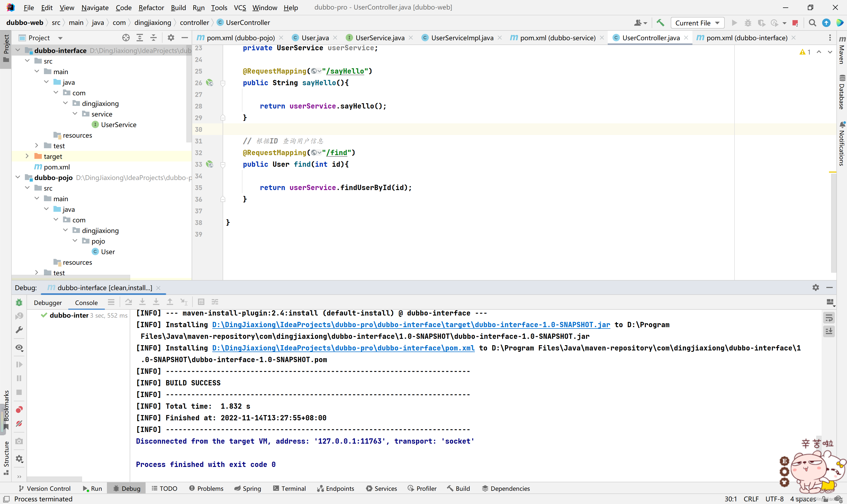
Task: Toggle the Console output panel
Action: pyautogui.click(x=86, y=302)
